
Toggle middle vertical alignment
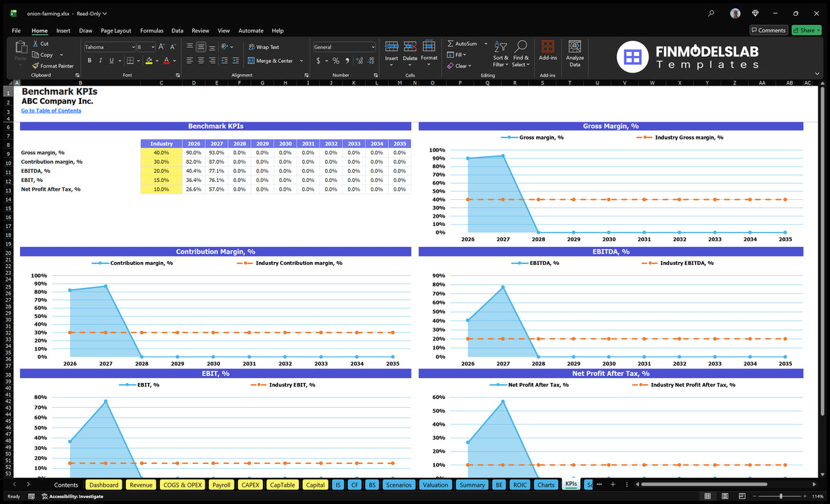click(201, 46)
